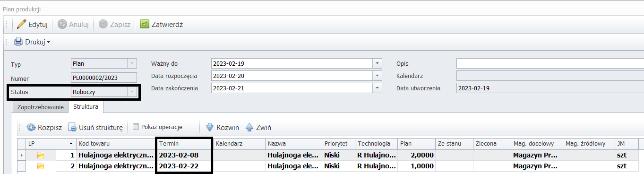This screenshot has height=174, width=644.
Task: Click the Data utworzenia field
Action: (x=550, y=88)
